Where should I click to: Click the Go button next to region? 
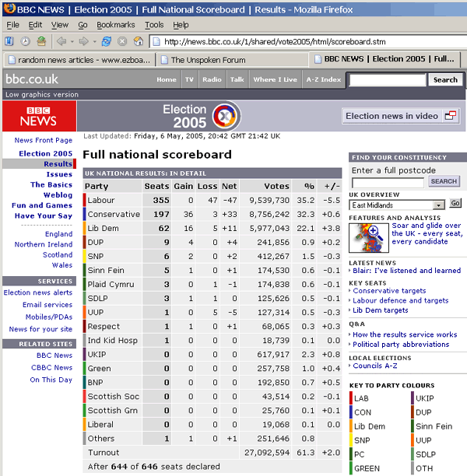coord(455,203)
